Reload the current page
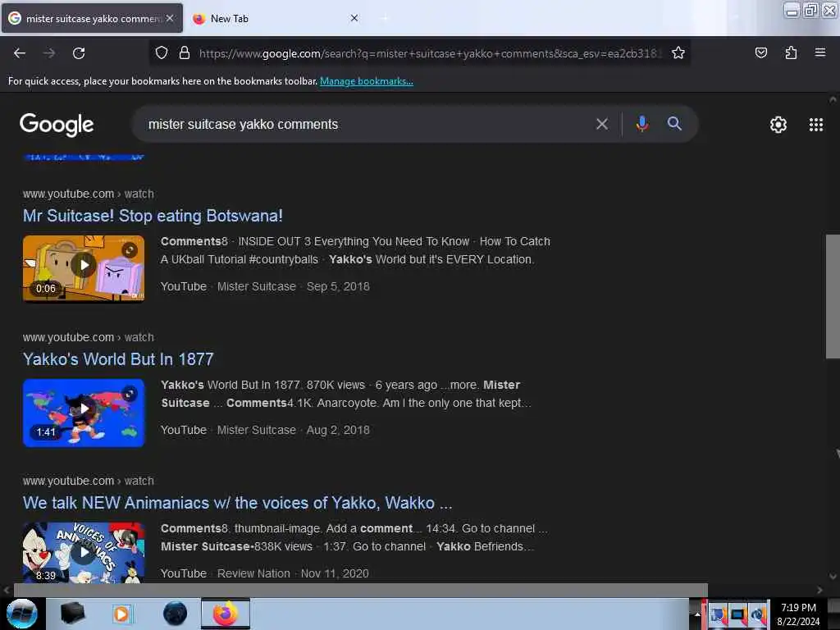This screenshot has width=840, height=630. click(79, 53)
